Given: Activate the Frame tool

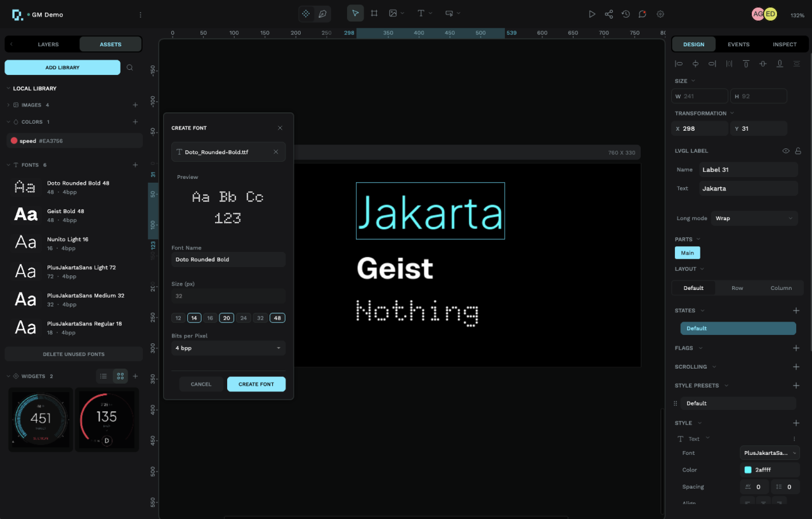Looking at the screenshot, I should [374, 13].
